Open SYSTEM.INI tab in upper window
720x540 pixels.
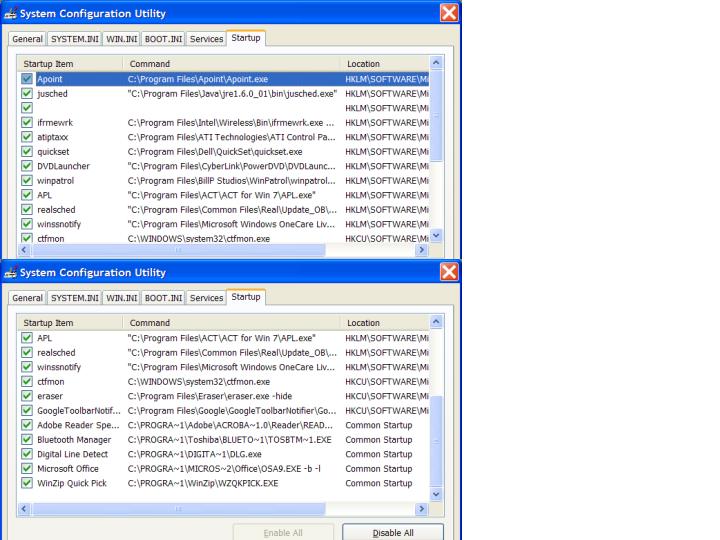[74, 39]
